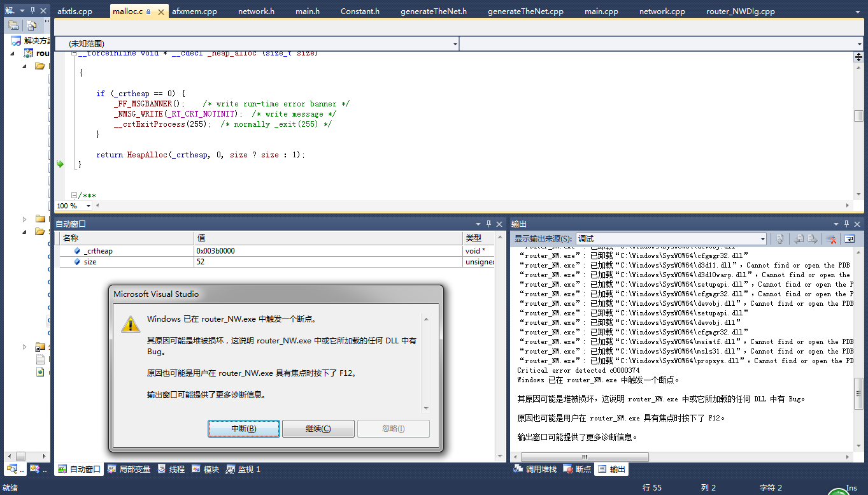
Task: Click 'Critical error detected c0000374' output line
Action: pyautogui.click(x=578, y=370)
